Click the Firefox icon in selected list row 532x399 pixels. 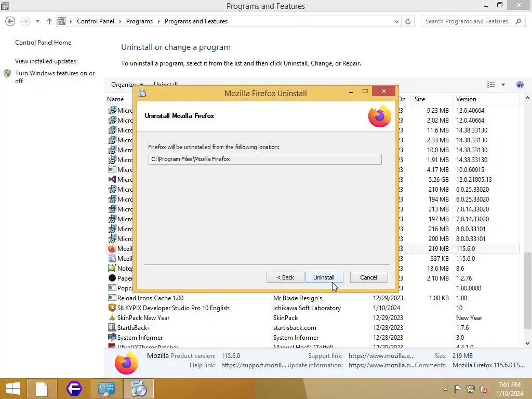(x=112, y=248)
